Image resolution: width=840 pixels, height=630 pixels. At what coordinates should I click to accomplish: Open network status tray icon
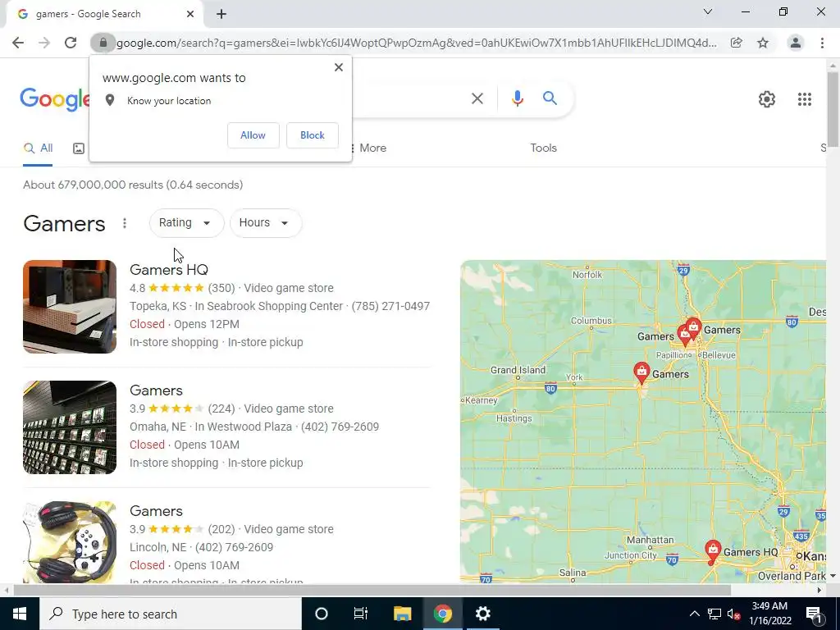click(x=714, y=614)
